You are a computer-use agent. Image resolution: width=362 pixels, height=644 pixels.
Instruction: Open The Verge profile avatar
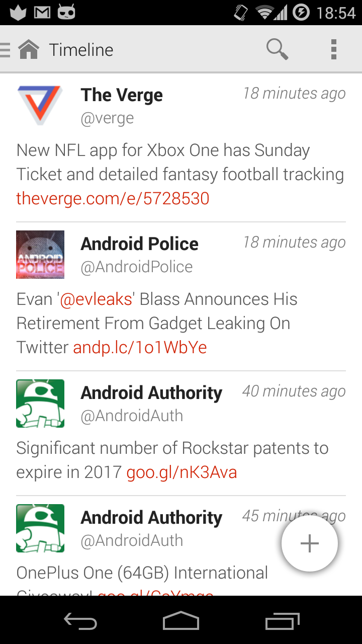pos(40,105)
